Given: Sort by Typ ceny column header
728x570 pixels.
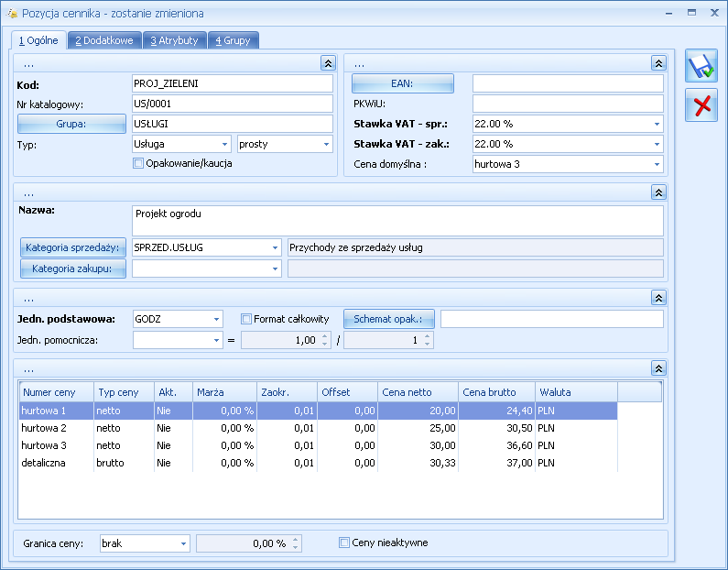Looking at the screenshot, I should click(x=124, y=392).
